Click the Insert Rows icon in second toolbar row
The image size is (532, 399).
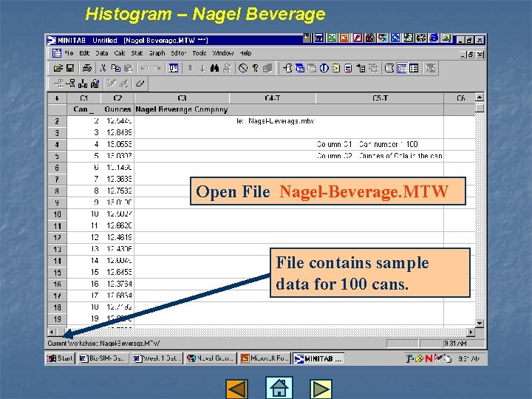click(70, 83)
